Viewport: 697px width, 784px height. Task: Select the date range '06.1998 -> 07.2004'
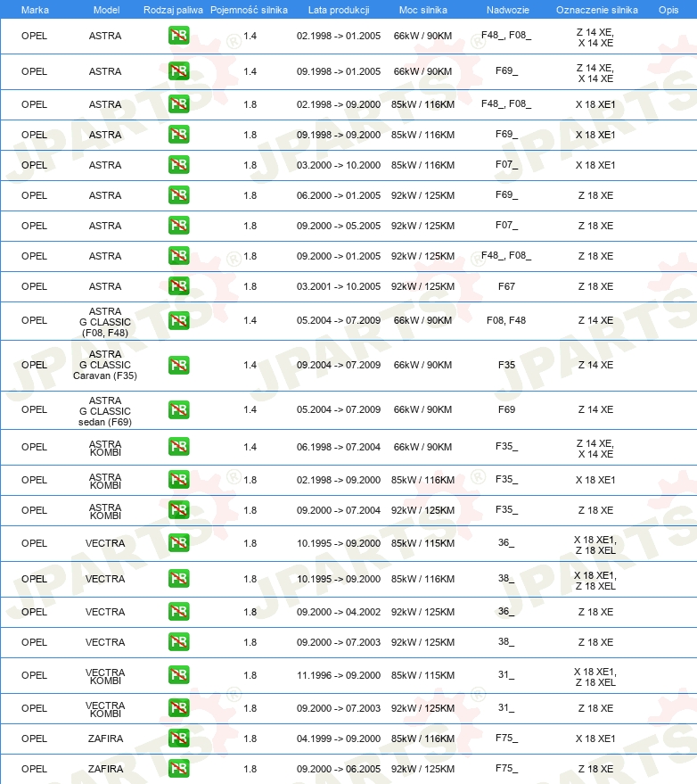(x=339, y=447)
